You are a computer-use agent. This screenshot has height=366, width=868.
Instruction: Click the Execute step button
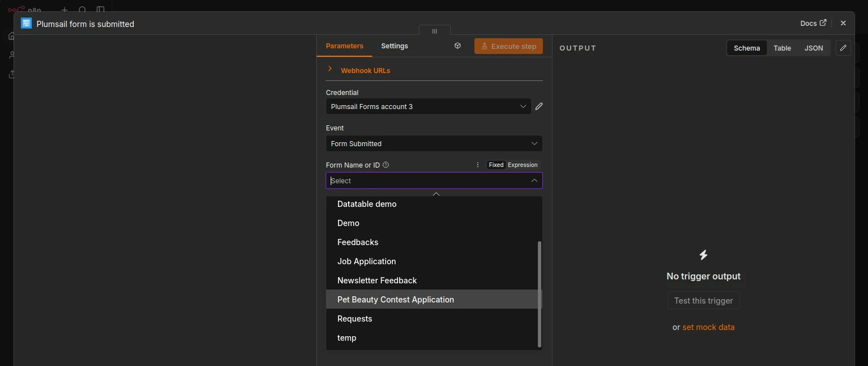click(509, 46)
